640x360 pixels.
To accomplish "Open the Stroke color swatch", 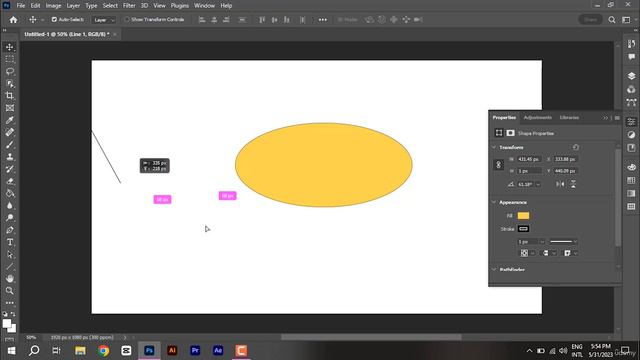I will point(523,229).
